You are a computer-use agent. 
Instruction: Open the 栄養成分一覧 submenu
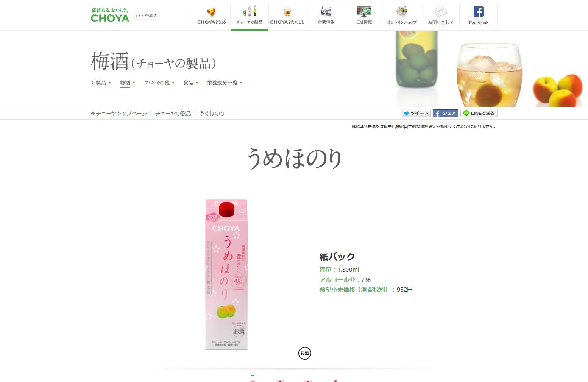(x=225, y=83)
